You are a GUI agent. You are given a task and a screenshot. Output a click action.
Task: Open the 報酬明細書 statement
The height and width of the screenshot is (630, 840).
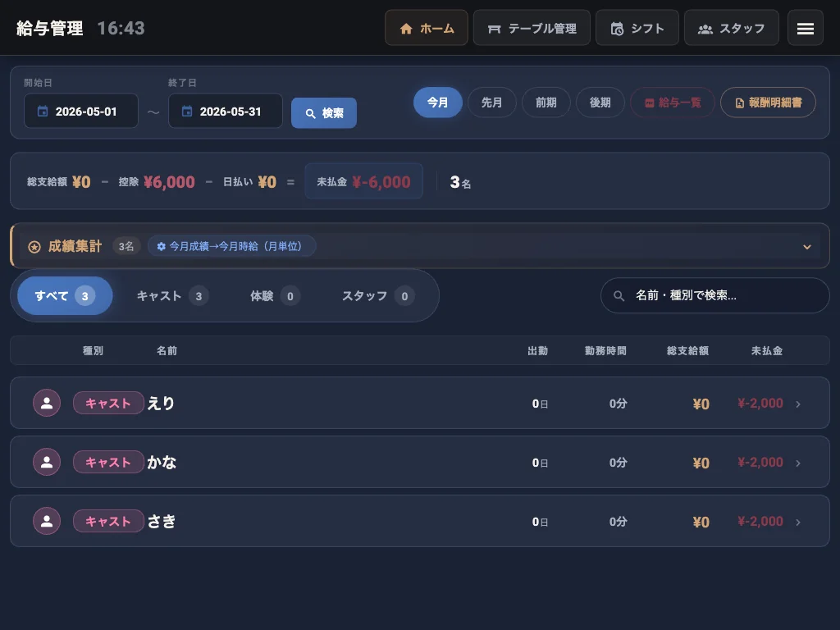768,103
